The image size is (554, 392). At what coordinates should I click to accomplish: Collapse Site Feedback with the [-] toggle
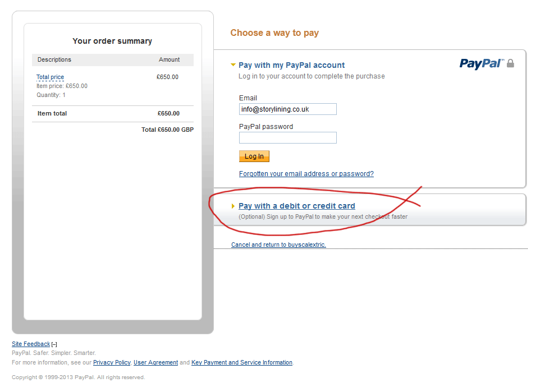54,344
